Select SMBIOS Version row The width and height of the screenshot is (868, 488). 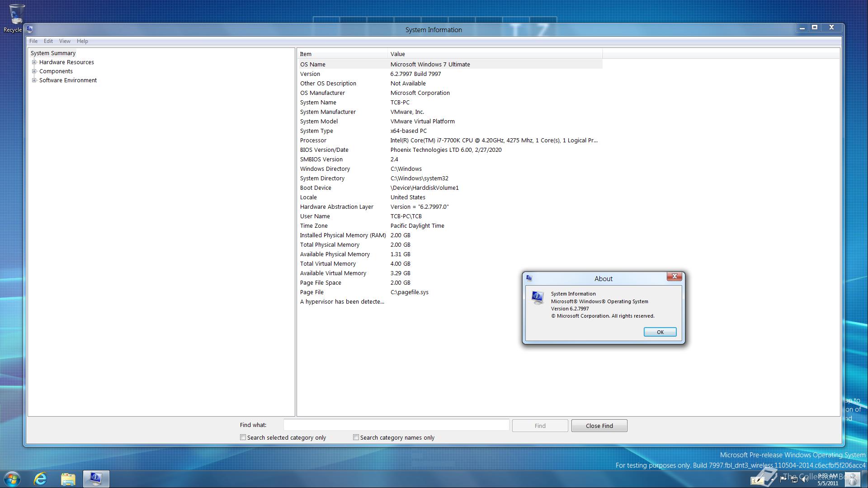coord(450,160)
